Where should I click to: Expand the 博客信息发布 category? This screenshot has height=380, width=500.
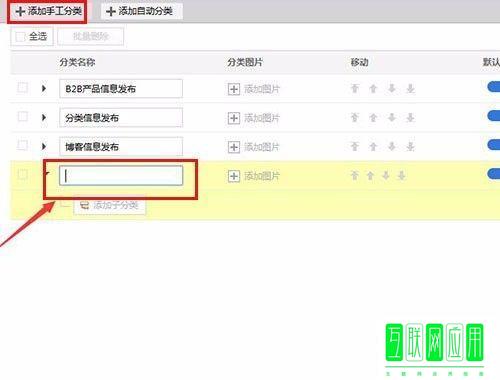(x=44, y=146)
